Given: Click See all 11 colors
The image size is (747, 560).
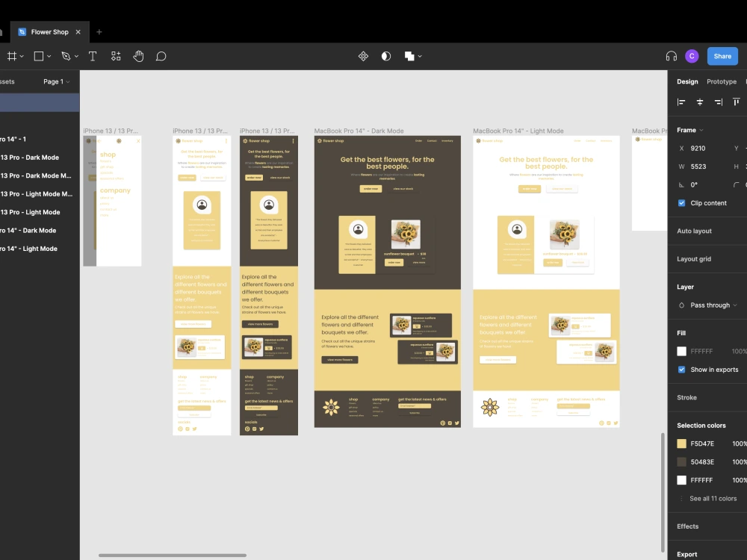Looking at the screenshot, I should (x=713, y=499).
